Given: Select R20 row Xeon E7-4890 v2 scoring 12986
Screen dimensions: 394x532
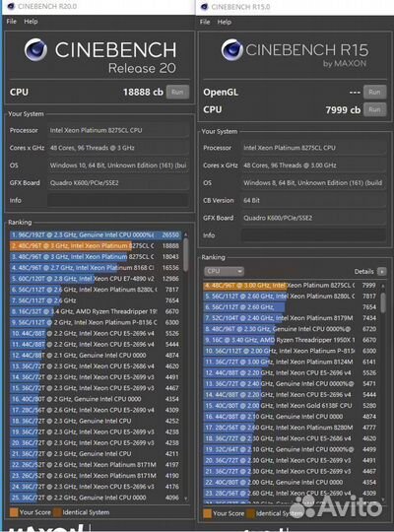Looking at the screenshot, I should tap(97, 279).
